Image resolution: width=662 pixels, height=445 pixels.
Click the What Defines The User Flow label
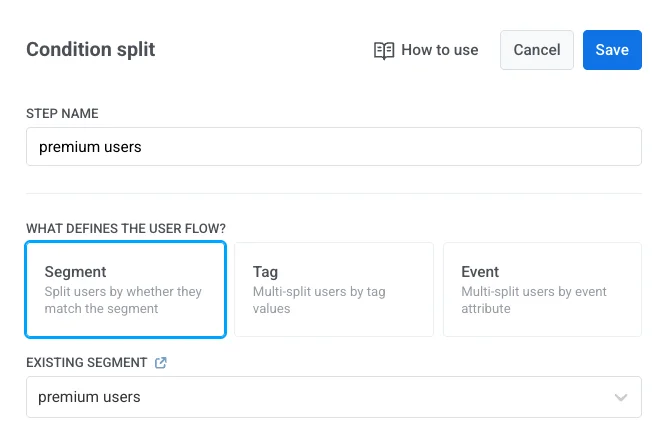coord(125,228)
